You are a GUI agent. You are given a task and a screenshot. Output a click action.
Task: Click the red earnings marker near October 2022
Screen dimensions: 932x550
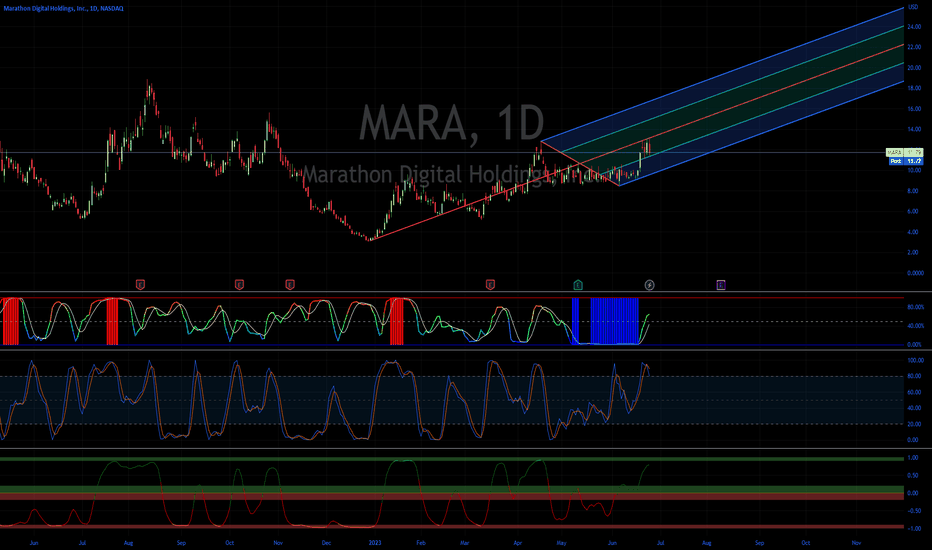tap(239, 285)
